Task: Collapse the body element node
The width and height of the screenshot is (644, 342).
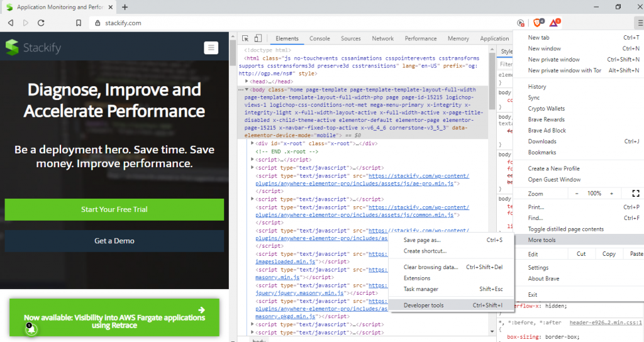Action: coord(247,89)
